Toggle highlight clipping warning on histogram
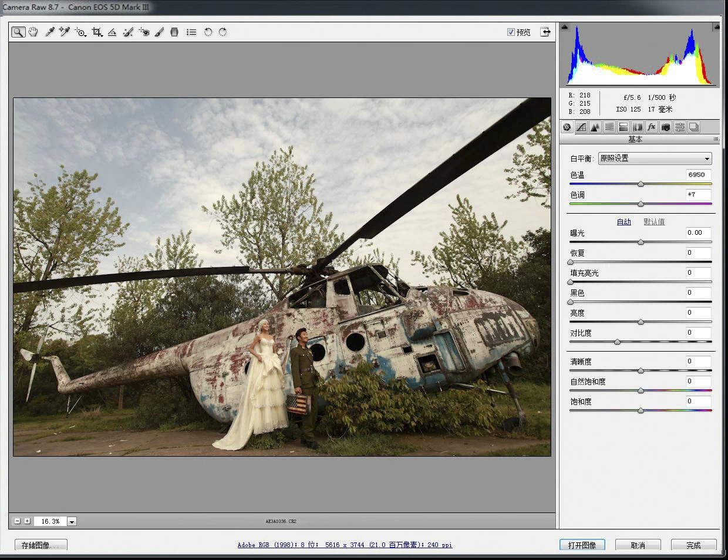This screenshot has width=728, height=560. 716,26
